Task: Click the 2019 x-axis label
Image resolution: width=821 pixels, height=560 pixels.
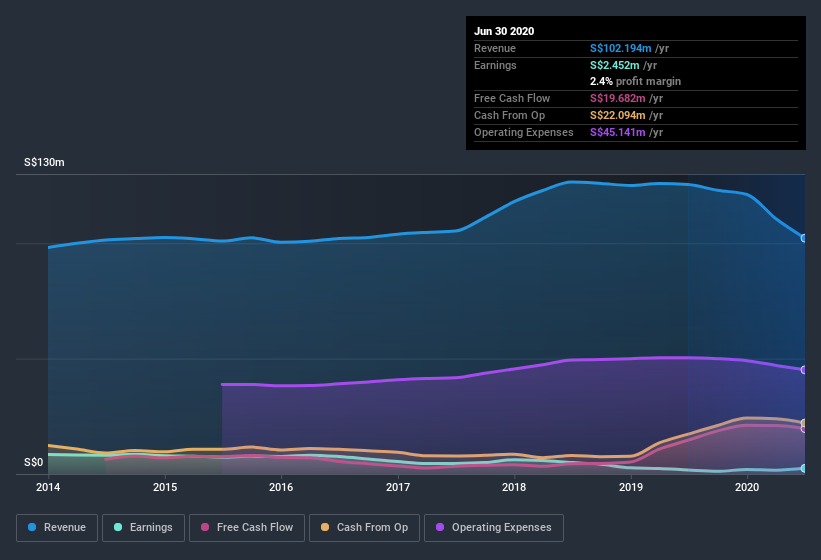Action: click(x=631, y=487)
